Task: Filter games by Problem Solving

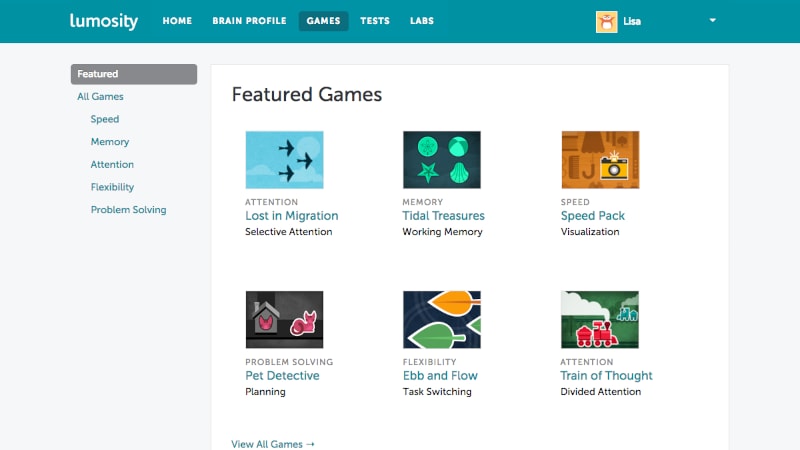Action: (x=129, y=210)
